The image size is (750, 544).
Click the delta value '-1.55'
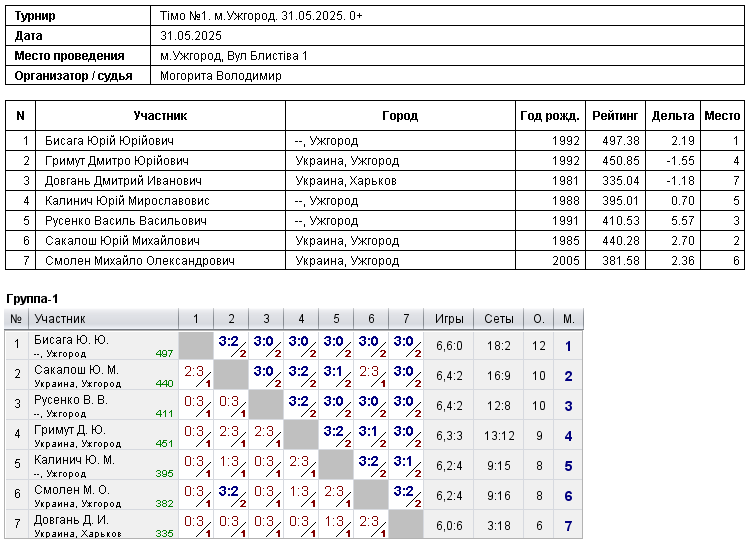click(x=680, y=161)
